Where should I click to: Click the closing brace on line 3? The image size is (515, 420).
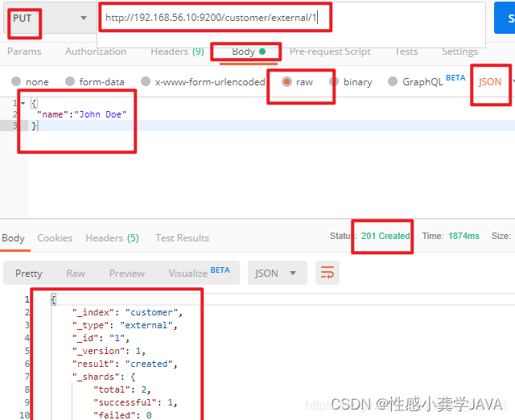(34, 126)
